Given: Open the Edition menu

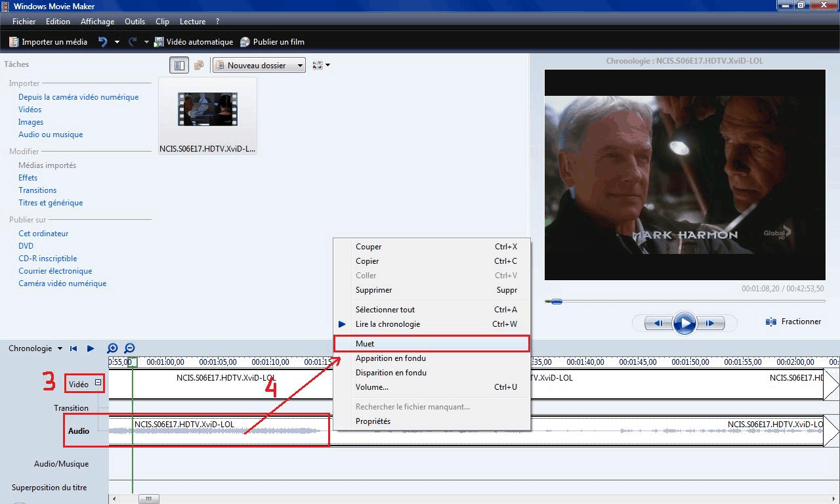Looking at the screenshot, I should pos(58,22).
